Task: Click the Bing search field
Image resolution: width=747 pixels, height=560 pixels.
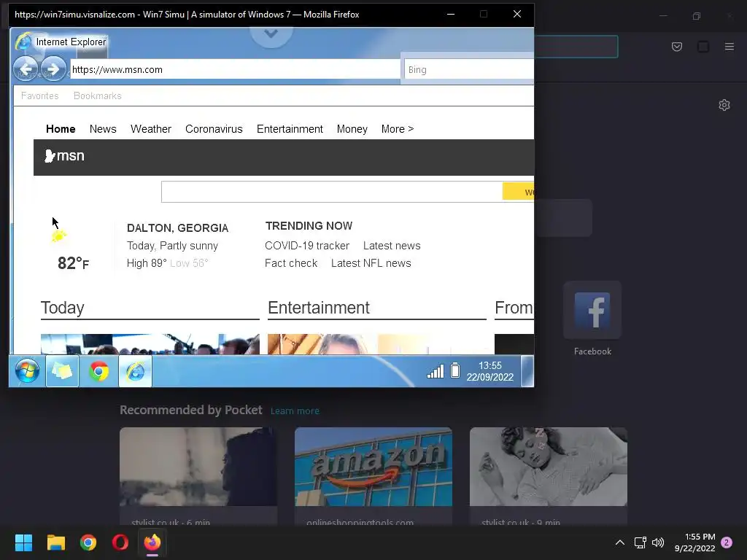Action: pyautogui.click(x=469, y=69)
